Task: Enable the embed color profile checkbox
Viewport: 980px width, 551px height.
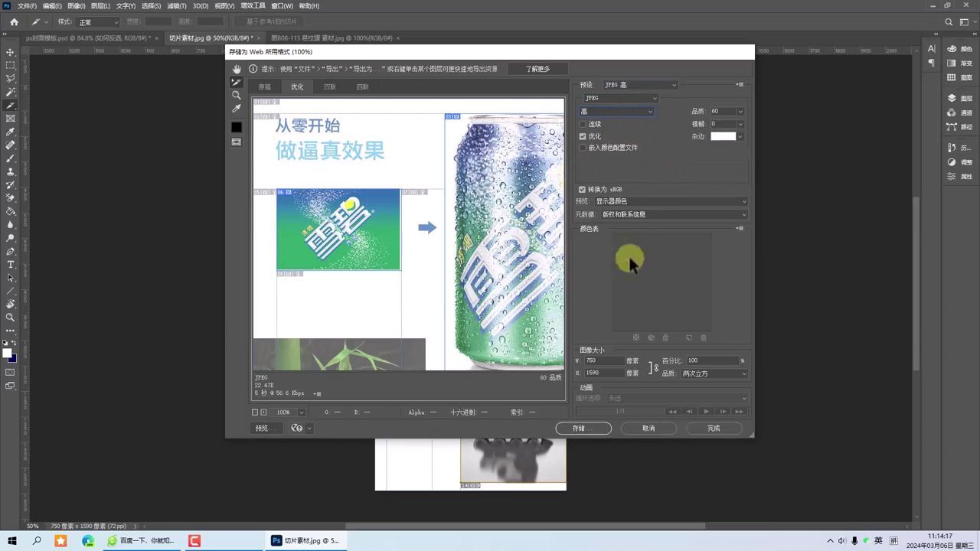Action: 583,148
